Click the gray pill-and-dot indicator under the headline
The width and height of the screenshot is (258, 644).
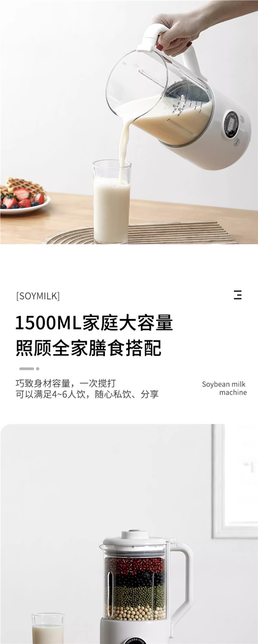(29, 368)
